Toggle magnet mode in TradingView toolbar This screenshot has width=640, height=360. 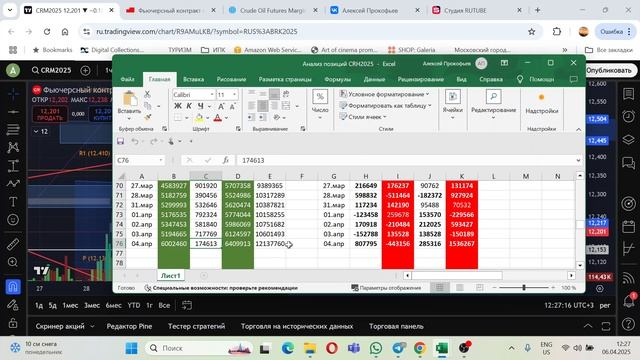[x=13, y=287]
